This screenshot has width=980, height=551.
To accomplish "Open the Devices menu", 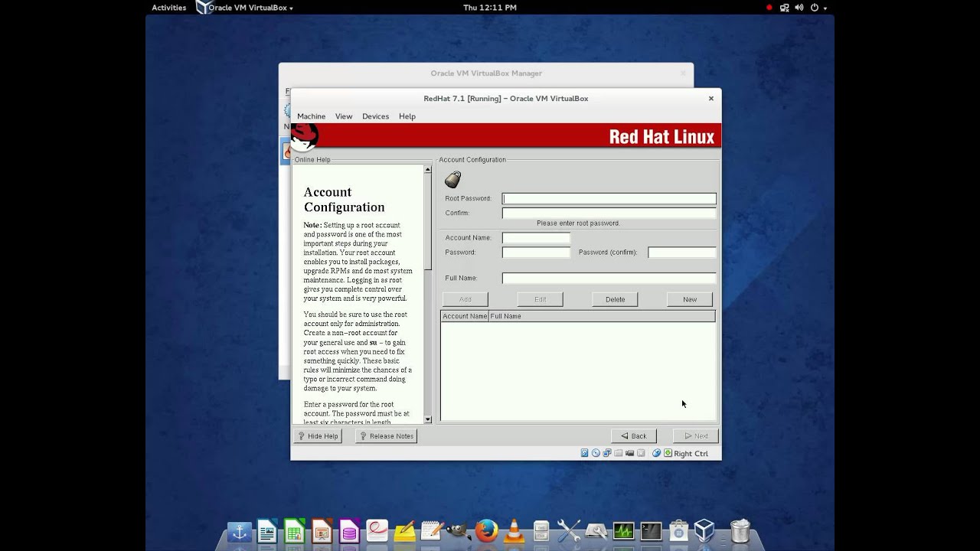I will pos(375,116).
